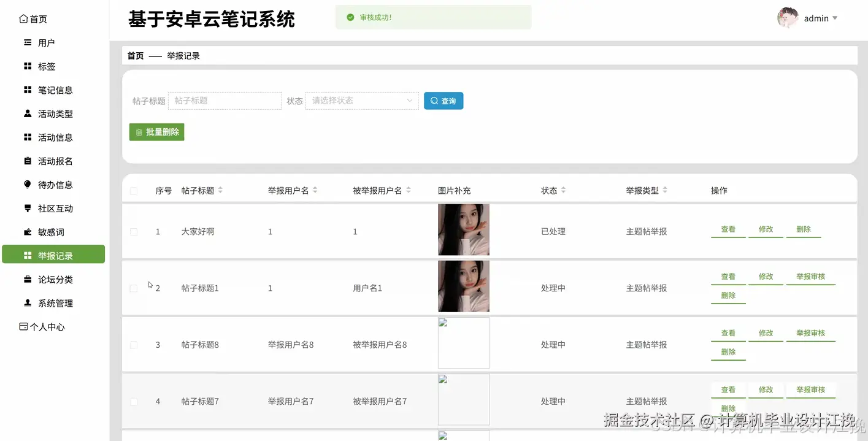This screenshot has height=441, width=868.
Task: Click the sort arrows on 状态 column
Action: click(x=564, y=190)
